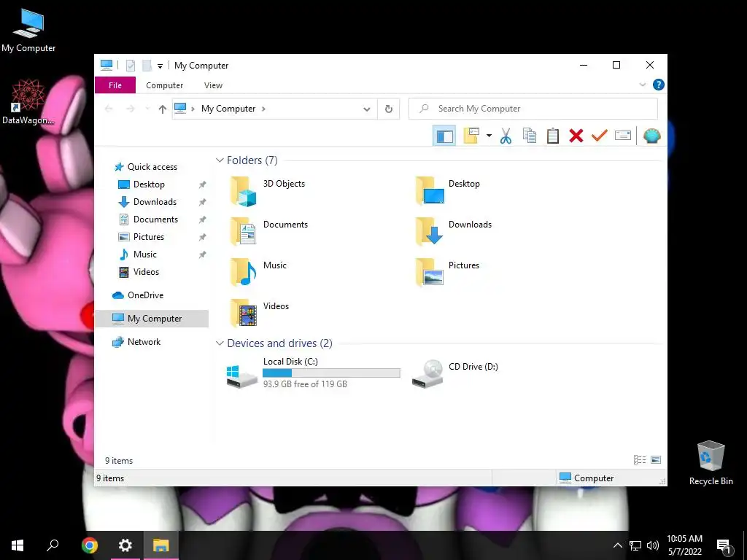This screenshot has width=747, height=560.
Task: Click the Properties icon in the title bar
Action: [130, 65]
